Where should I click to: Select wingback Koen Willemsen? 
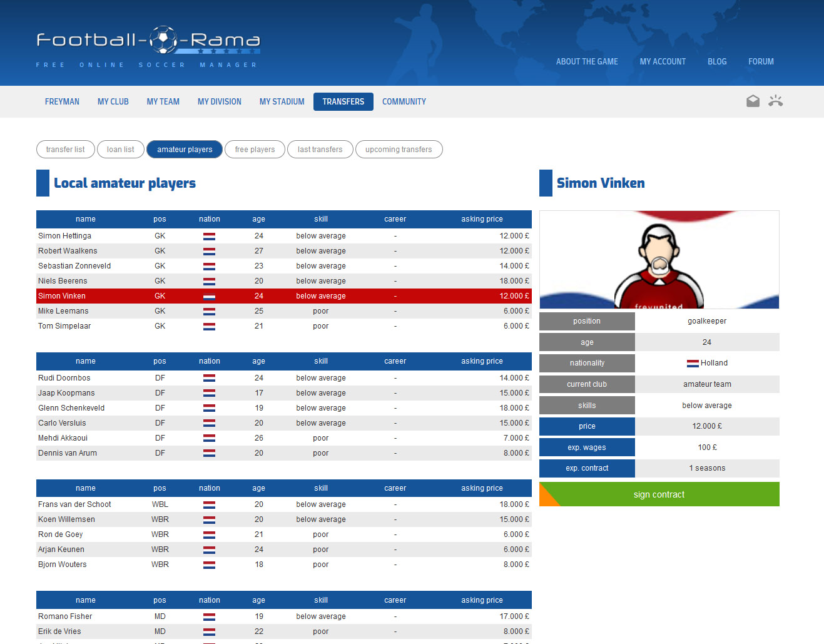click(x=66, y=519)
